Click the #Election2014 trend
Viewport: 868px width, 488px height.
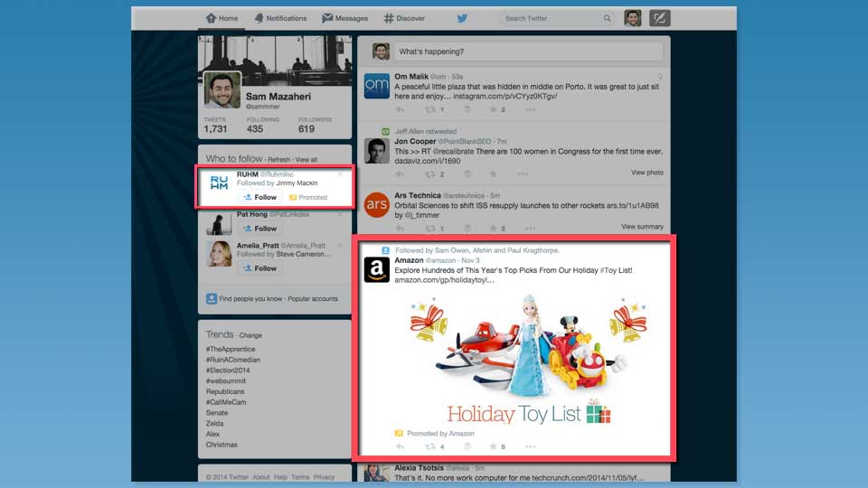(230, 371)
